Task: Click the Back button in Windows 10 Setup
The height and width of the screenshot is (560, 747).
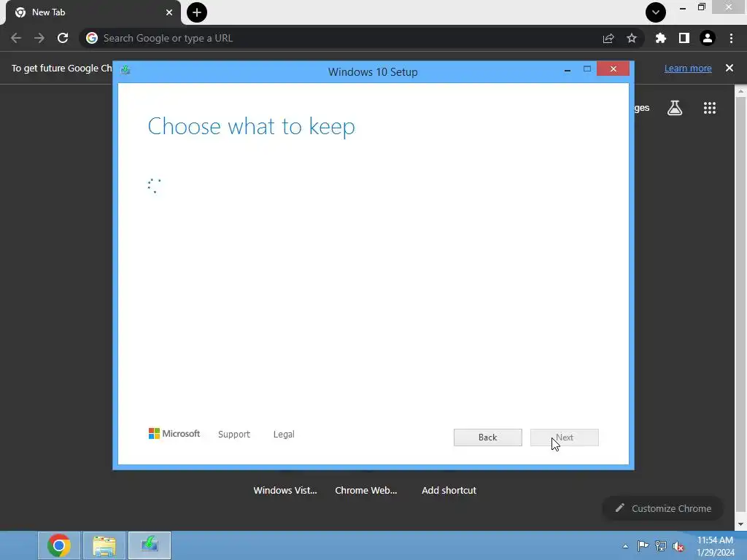Action: [487, 437]
